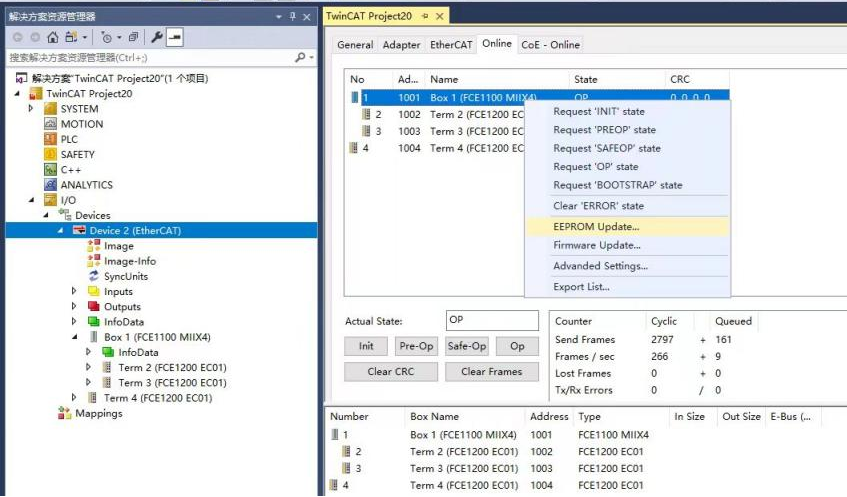Collapse the TwinCAT Project20 tree node
847x497 pixels.
tap(17, 93)
